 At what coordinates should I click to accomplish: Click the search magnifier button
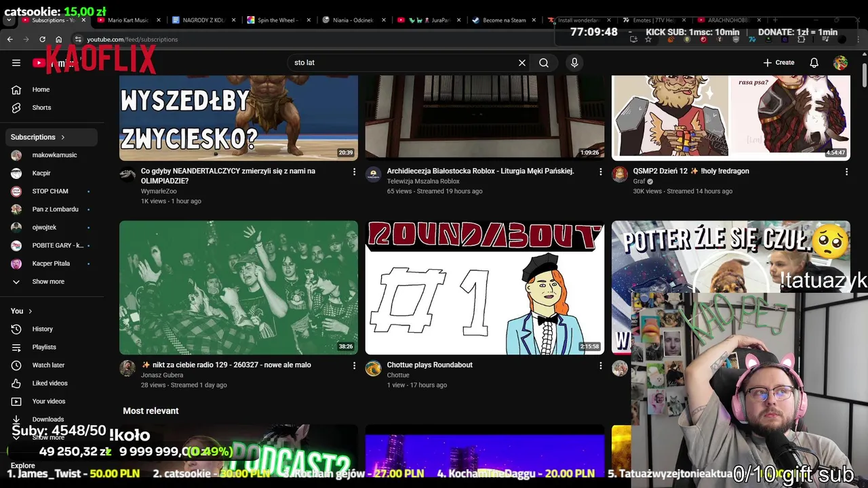coord(544,62)
